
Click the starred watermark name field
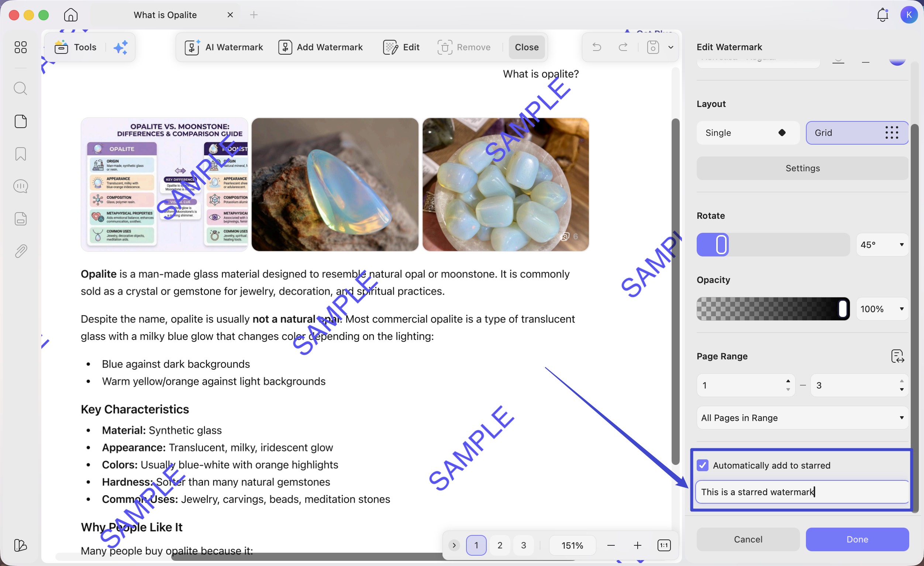(x=803, y=492)
